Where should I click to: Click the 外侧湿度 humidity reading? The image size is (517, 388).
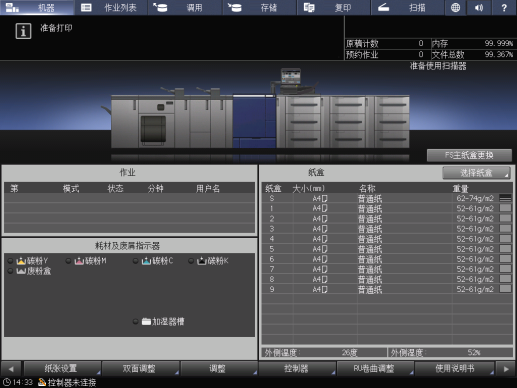(x=474, y=352)
